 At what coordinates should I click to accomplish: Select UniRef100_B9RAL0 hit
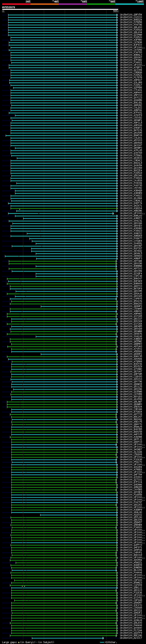131,55
